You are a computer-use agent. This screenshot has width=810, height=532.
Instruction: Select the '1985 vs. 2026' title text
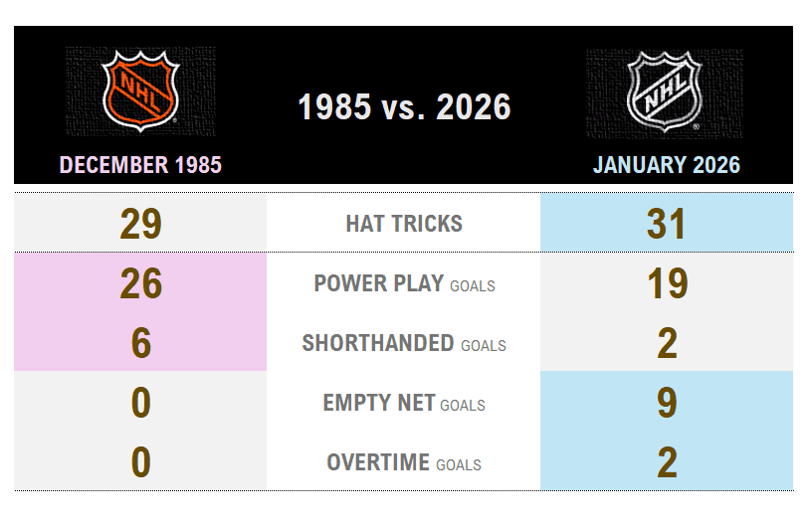(x=404, y=107)
